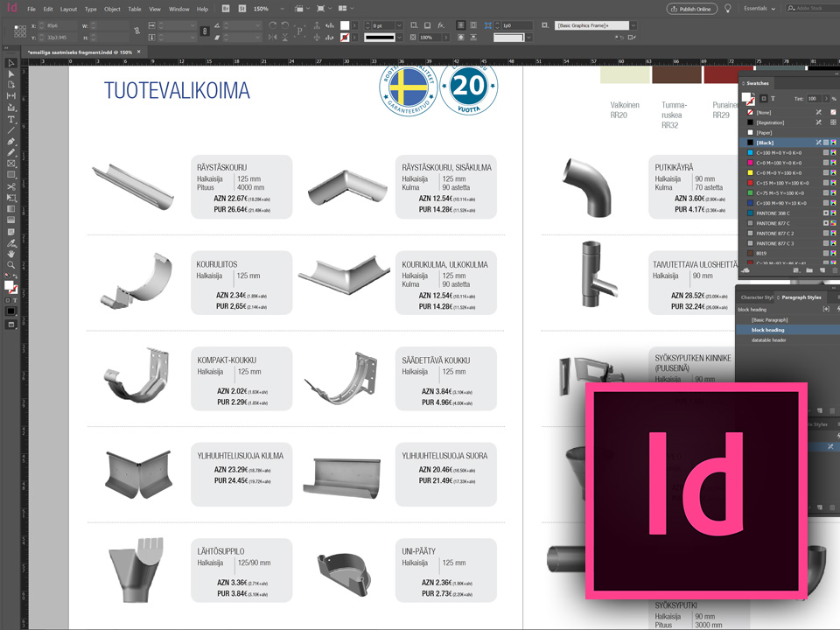Click the flip horizontal icon
This screenshot has width=840, height=630.
point(273,37)
